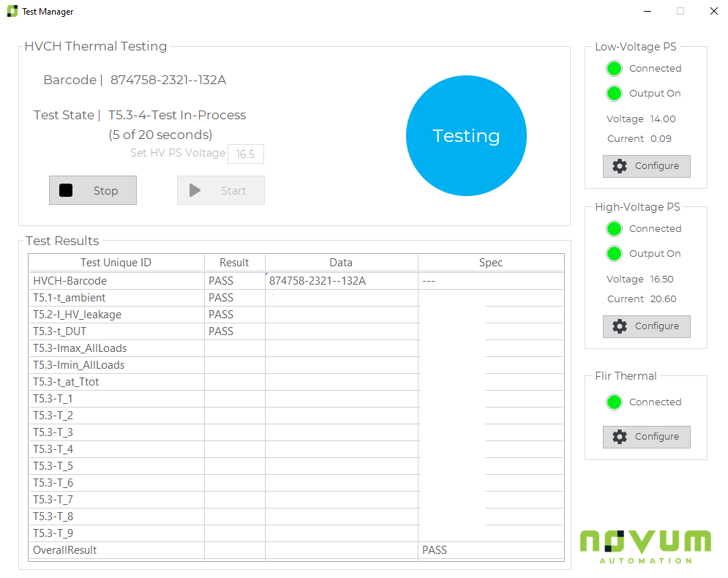Select the T5.3-T_1 row
Image resolution: width=728 pixels, height=578 pixels.
pos(296,399)
